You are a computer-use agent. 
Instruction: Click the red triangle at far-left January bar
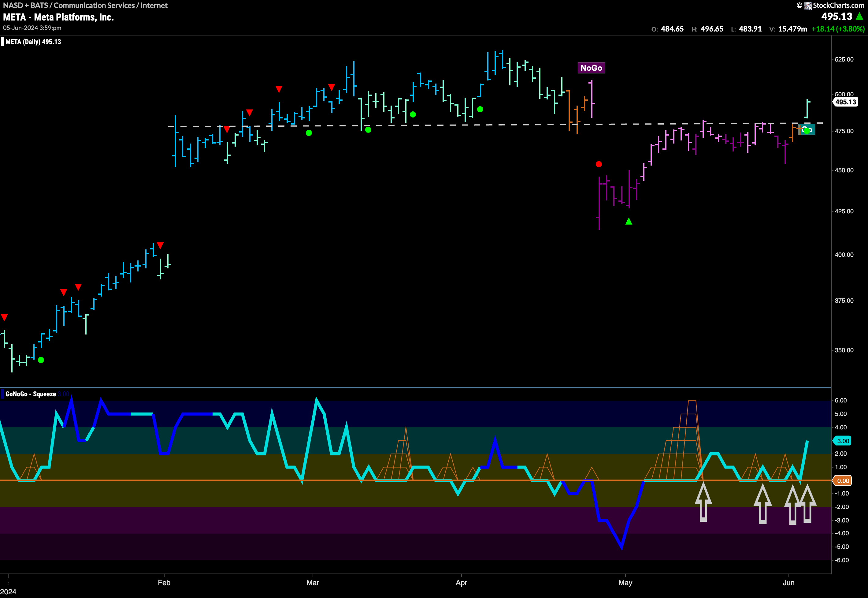pyautogui.click(x=4, y=318)
